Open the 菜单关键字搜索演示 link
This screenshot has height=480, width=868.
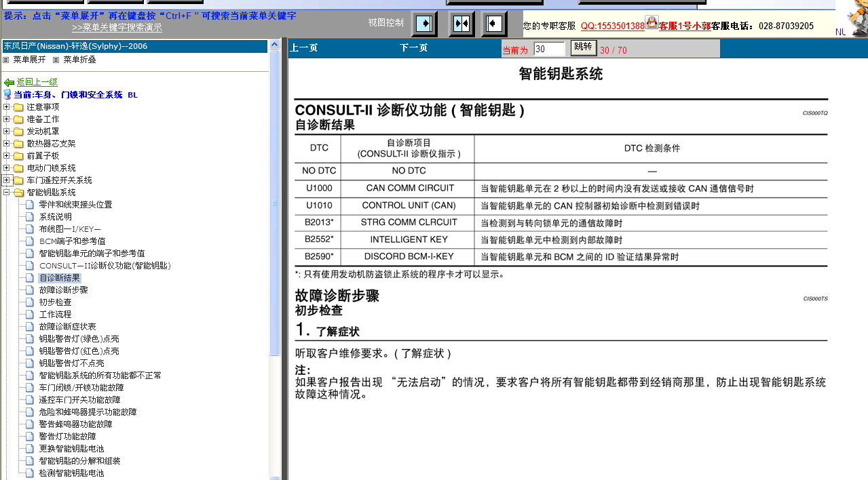[x=117, y=28]
